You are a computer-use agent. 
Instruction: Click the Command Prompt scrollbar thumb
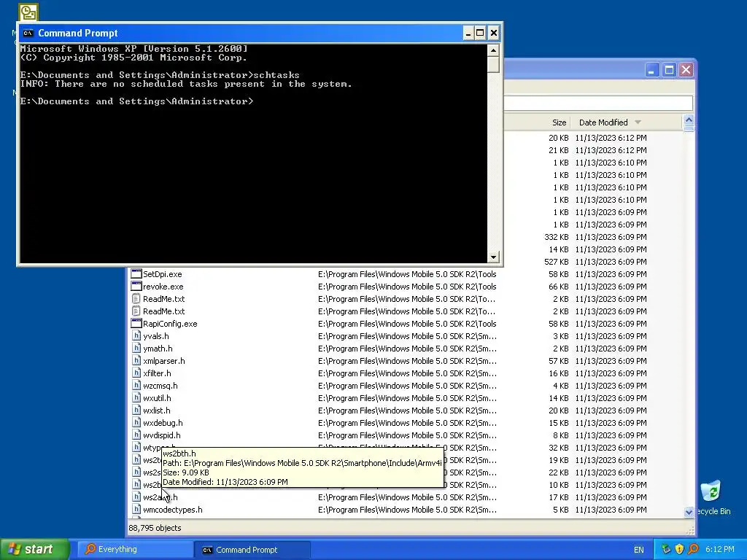point(493,65)
